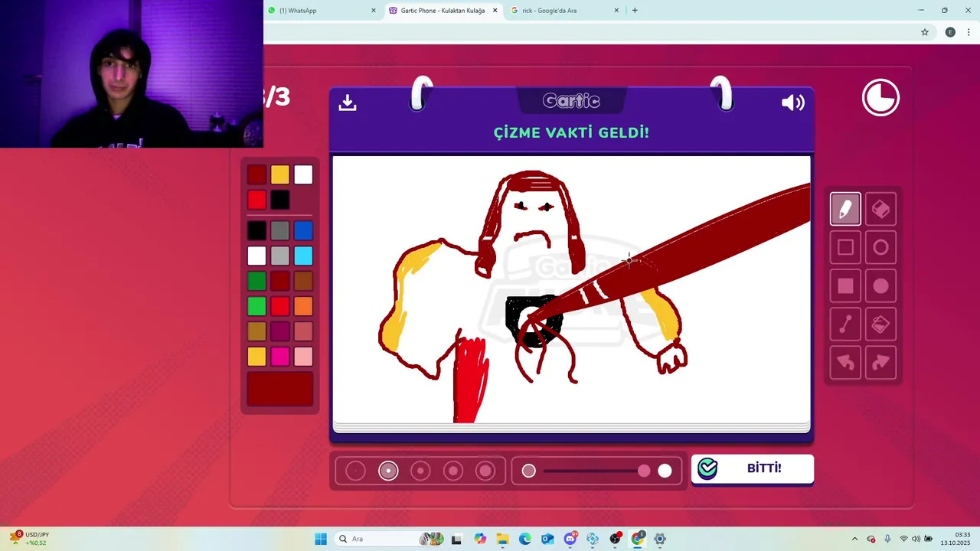Open the Wi-Fi network tray icon
Screen dimensions: 980x551
click(903, 539)
